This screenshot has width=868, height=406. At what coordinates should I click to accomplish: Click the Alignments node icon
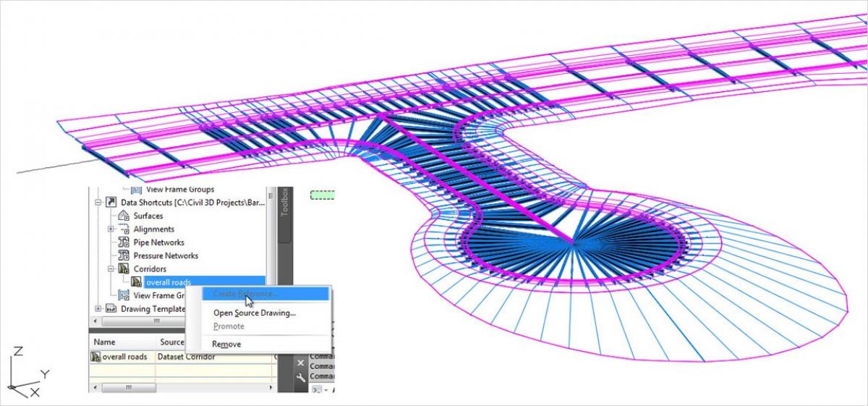123,229
